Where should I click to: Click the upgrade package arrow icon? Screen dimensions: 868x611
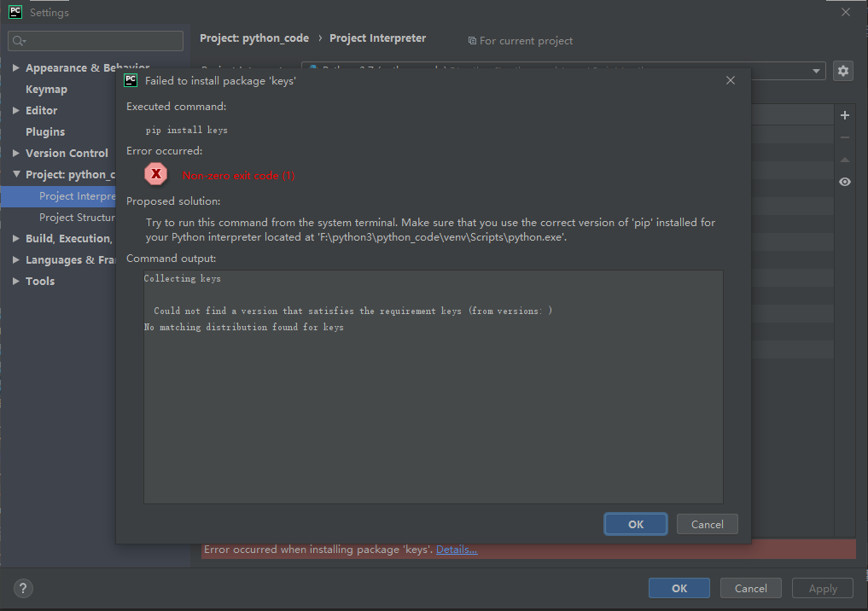coord(845,160)
